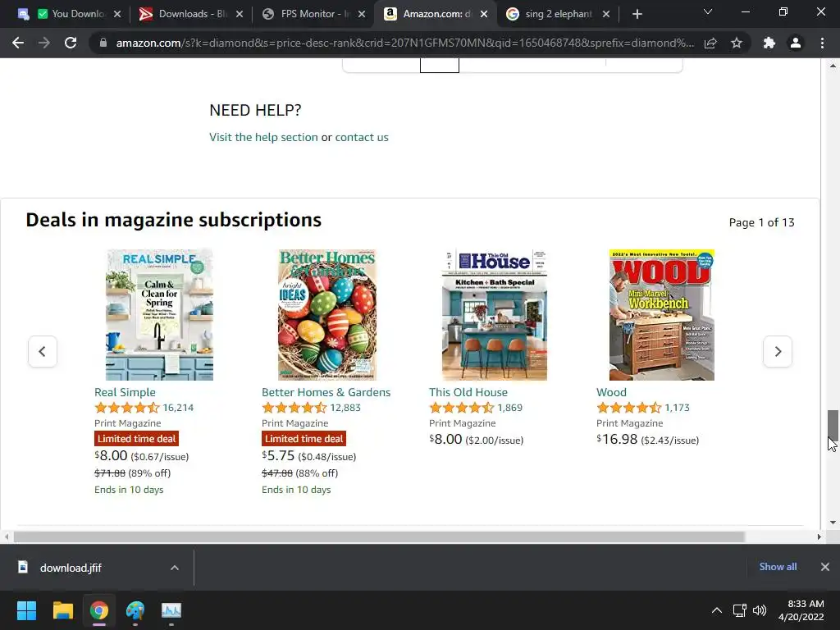Close the sing 2 elephant tab
Viewport: 840px width, 630px height.
click(606, 14)
